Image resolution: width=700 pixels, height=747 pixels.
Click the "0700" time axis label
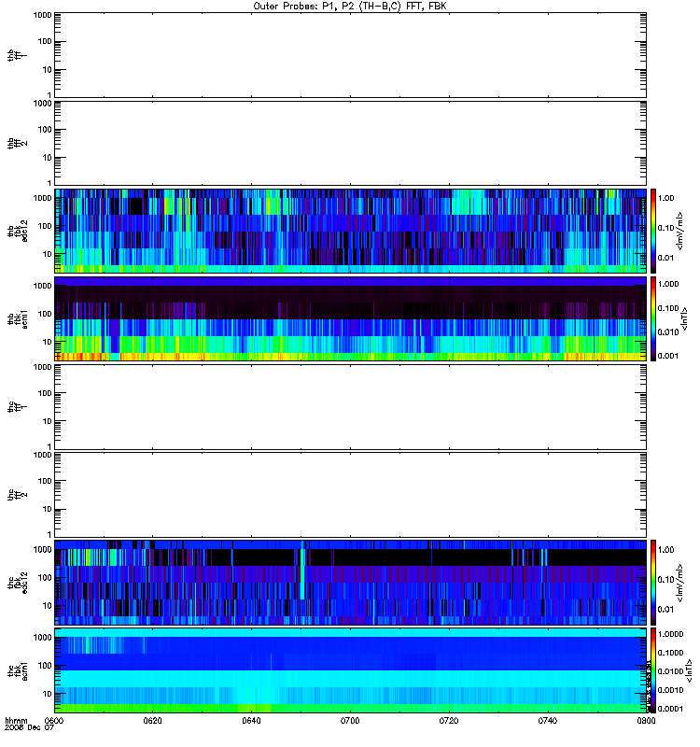coord(350,720)
